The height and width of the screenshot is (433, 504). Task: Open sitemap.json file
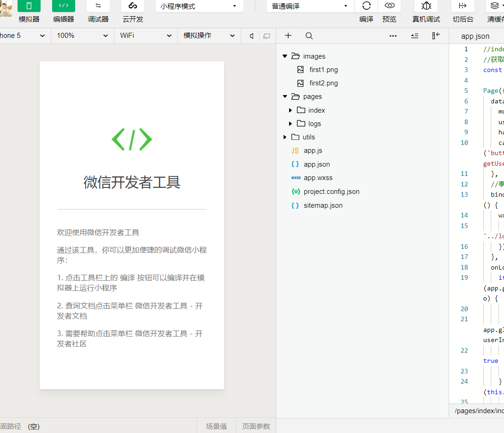tap(323, 205)
